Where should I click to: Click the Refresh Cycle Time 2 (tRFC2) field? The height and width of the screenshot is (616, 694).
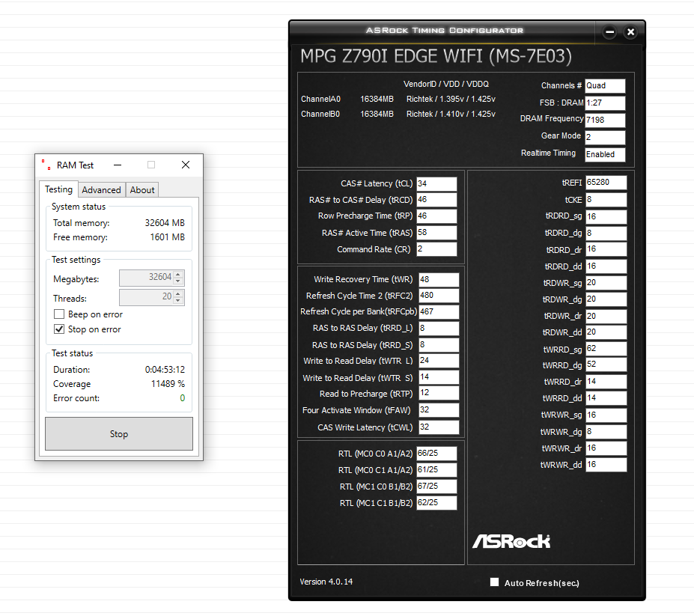tap(439, 296)
